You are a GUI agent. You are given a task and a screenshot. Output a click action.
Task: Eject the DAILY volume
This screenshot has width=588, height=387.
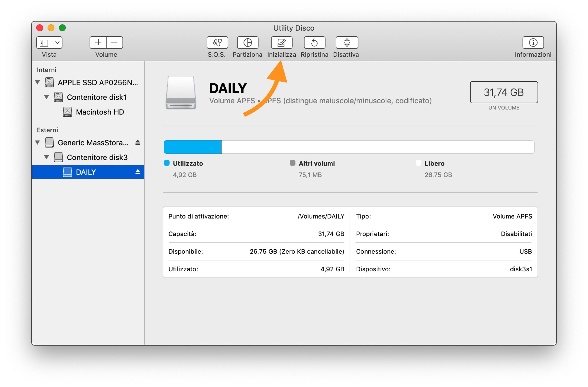click(138, 172)
